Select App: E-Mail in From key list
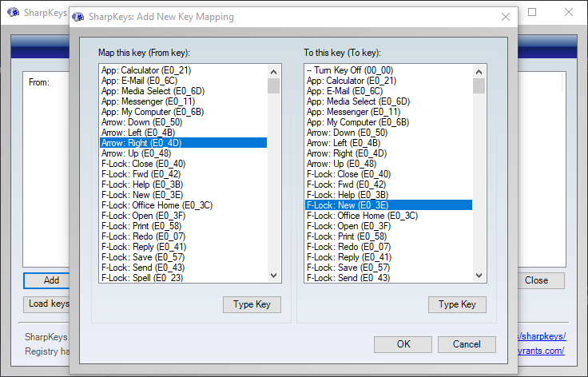The image size is (588, 377). (x=184, y=81)
